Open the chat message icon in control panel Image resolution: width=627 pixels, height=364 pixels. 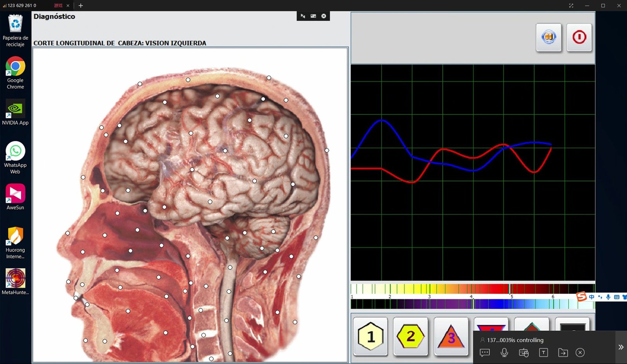click(485, 353)
